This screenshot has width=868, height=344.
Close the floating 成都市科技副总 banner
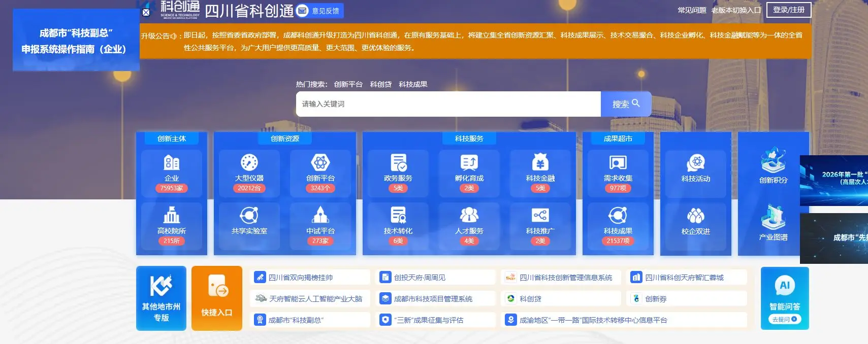146,12
